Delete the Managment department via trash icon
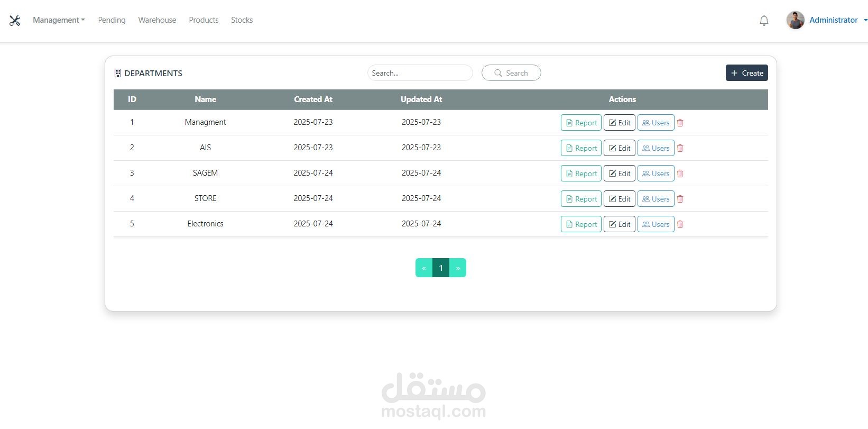868x429 pixels. [680, 123]
